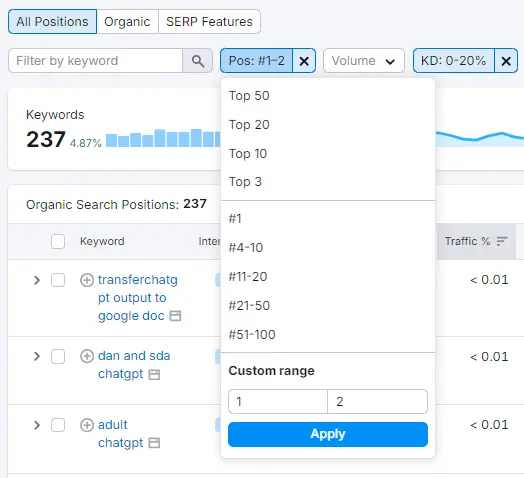
Task: Click the keyword search magnifier icon
Action: (198, 61)
